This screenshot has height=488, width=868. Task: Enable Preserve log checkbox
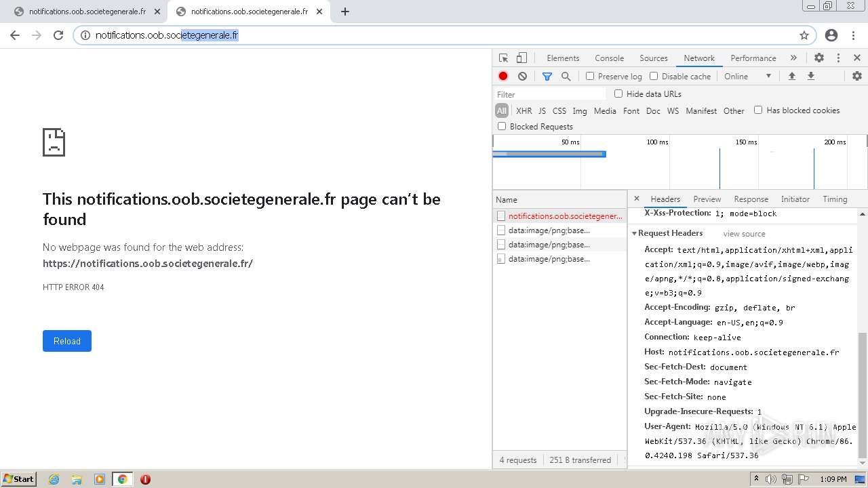[590, 76]
